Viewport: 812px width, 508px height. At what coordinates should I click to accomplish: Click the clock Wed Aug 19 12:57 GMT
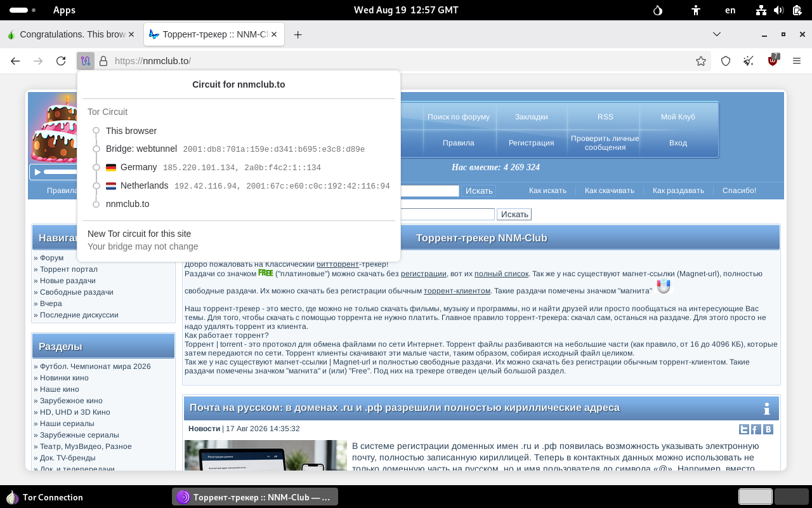coord(406,10)
